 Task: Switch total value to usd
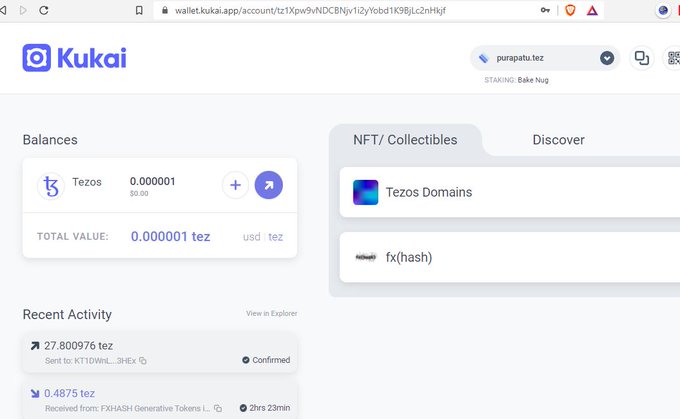(x=252, y=237)
